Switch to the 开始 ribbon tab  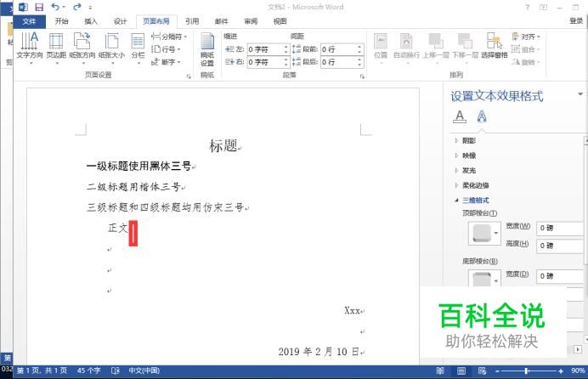coord(61,21)
